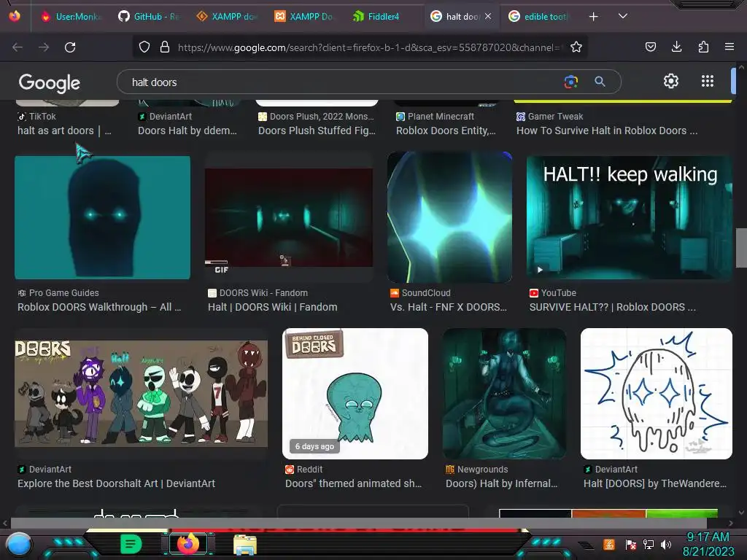The image size is (747, 560).
Task: Open a new browser tab
Action: coord(593,17)
